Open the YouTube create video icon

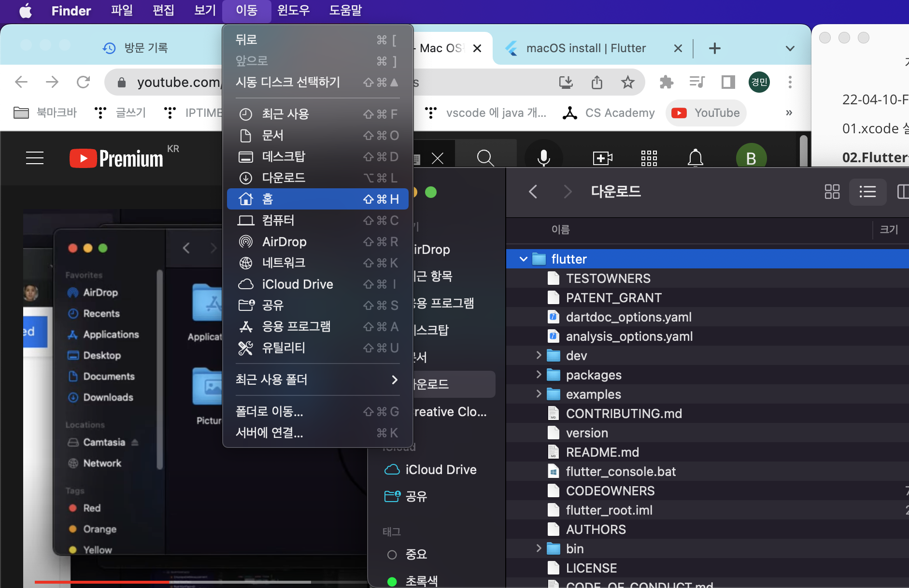(x=603, y=158)
